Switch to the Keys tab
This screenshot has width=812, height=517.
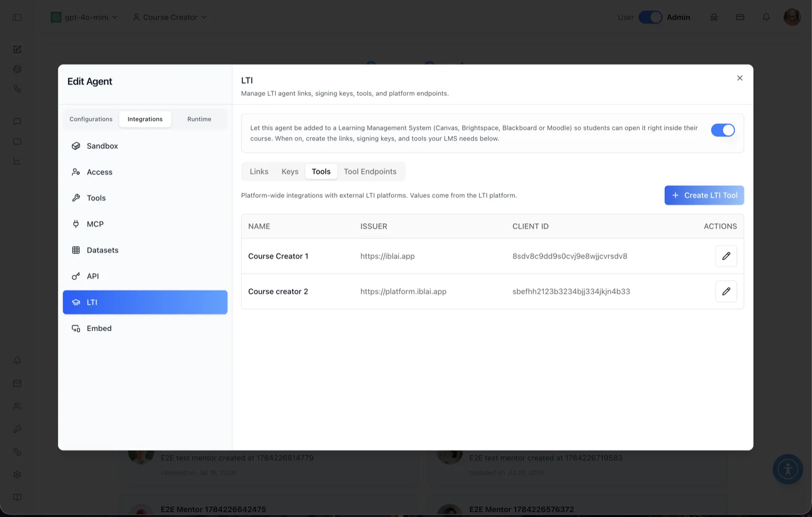pyautogui.click(x=290, y=171)
